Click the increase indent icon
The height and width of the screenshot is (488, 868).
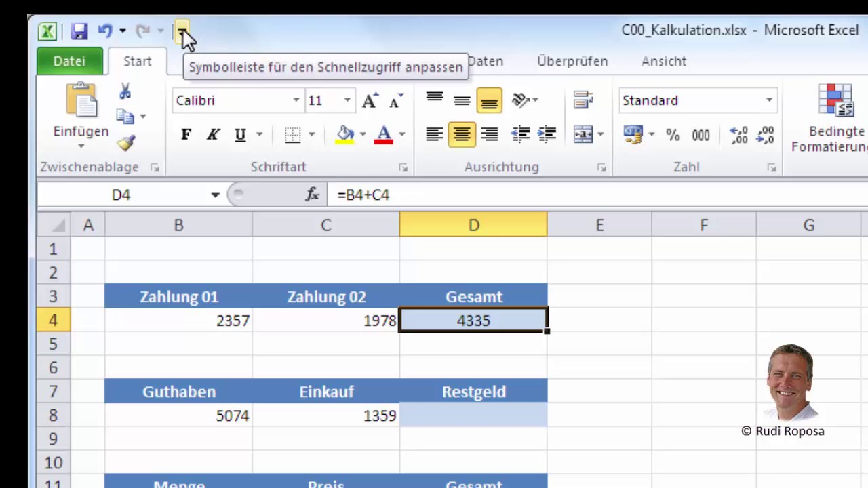coord(547,134)
